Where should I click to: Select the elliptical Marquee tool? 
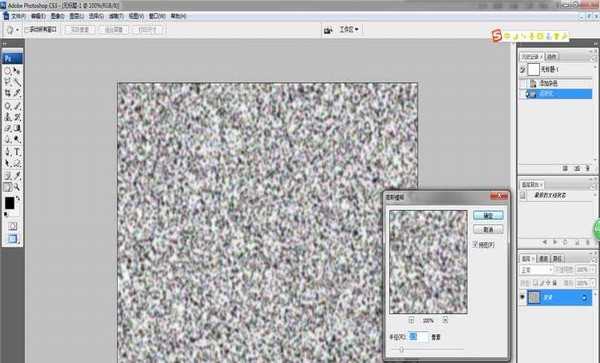click(8, 71)
